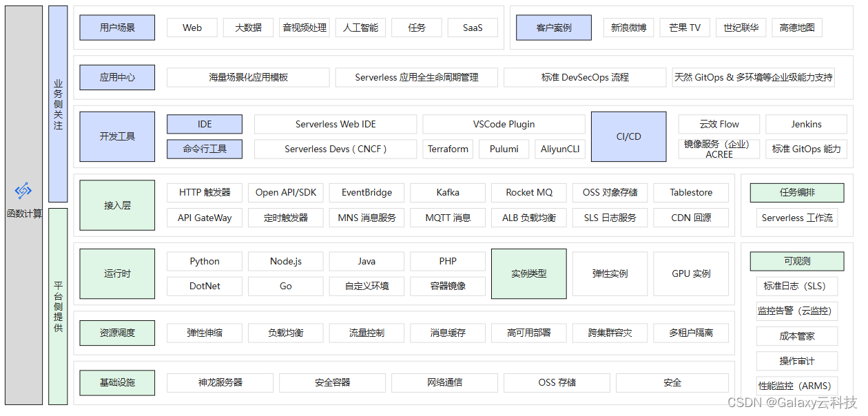The image size is (868, 416).
Task: Click the Java runtime box
Action: point(366,261)
